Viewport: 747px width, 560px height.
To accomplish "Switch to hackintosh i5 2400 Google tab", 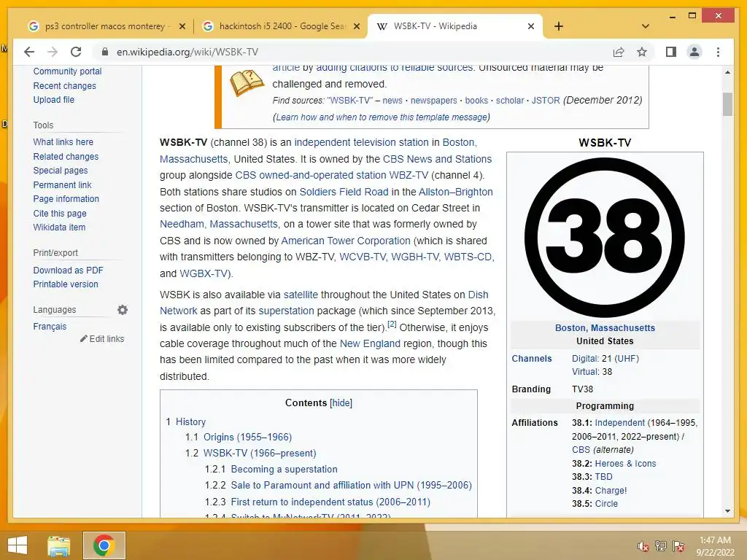I will point(281,26).
